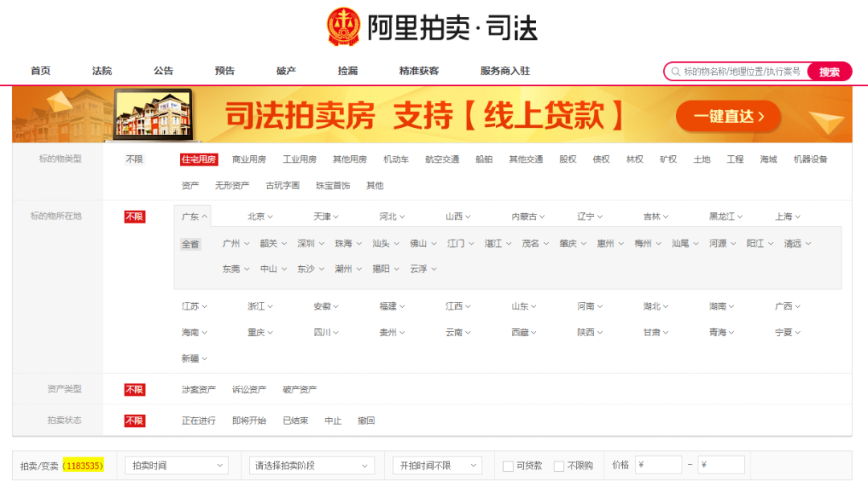Select 不限 for 标的物类型
Screen dimensions: 868x488
(x=134, y=159)
